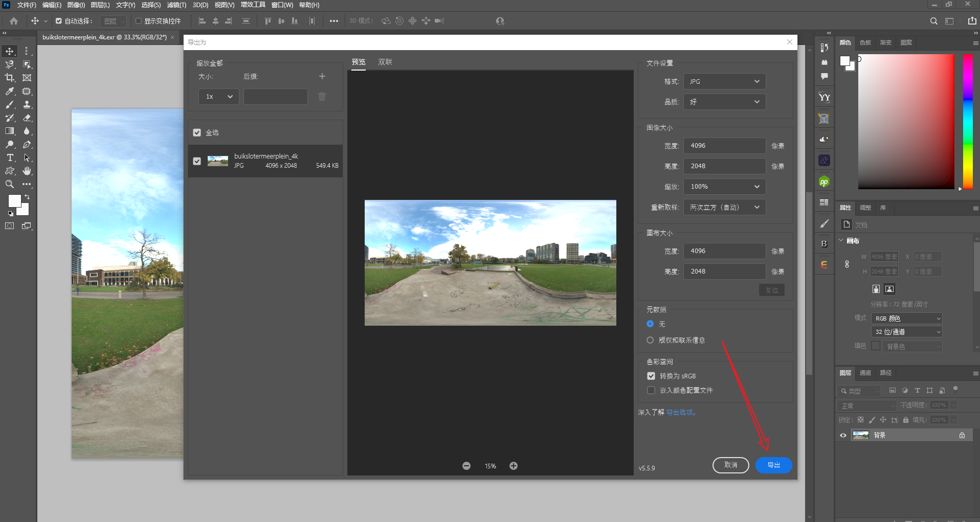Open the YY plugin panel icon
Screen dimensions: 980x522
(824, 97)
